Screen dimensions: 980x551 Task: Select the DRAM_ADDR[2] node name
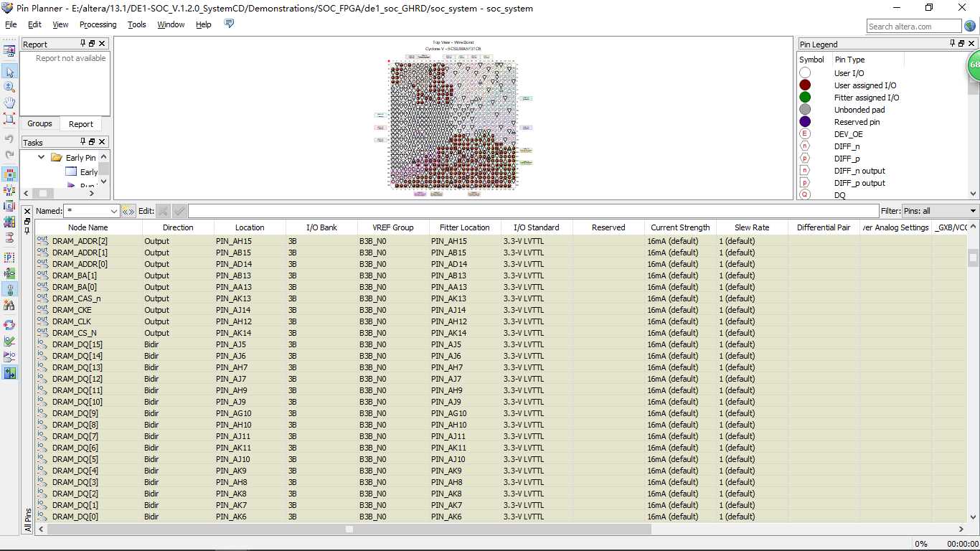tap(80, 241)
